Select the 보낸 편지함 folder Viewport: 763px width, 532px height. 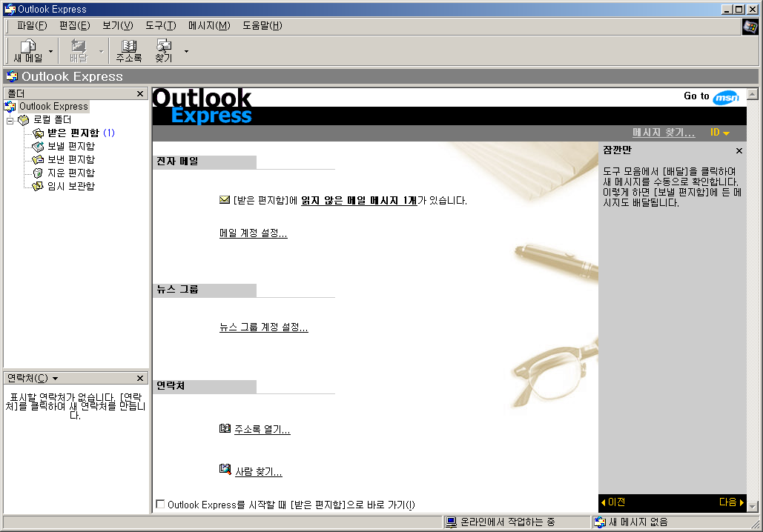point(71,159)
